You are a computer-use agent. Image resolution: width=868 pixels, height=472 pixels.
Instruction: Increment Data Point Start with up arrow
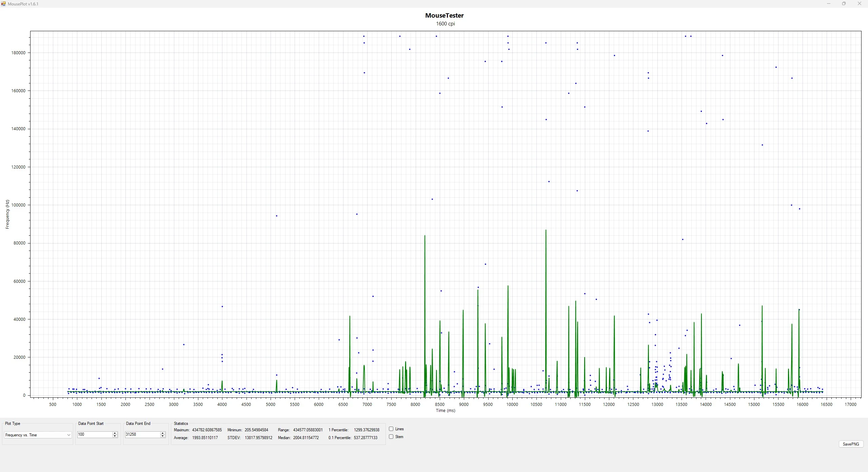(115, 433)
